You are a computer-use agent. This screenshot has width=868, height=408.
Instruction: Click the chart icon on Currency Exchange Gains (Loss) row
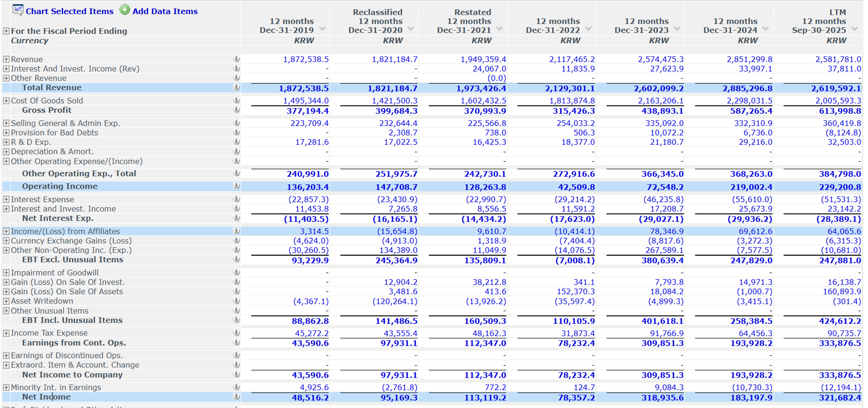tap(236, 241)
